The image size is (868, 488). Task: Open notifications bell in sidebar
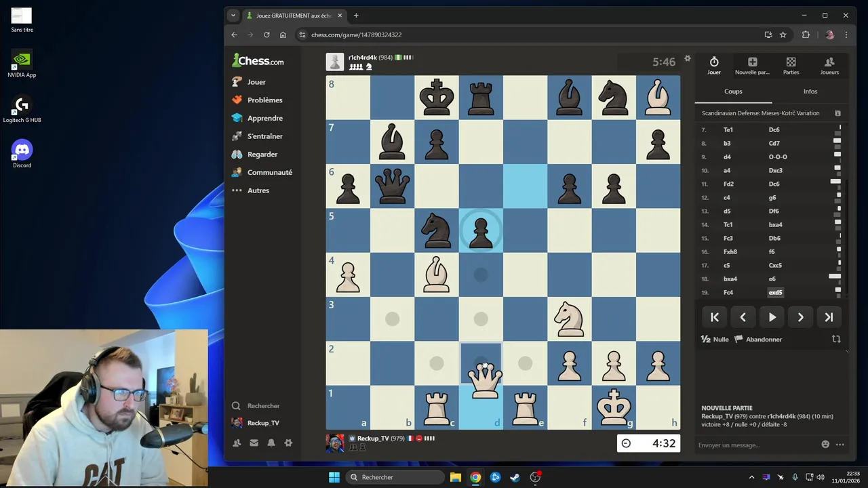coord(271,443)
